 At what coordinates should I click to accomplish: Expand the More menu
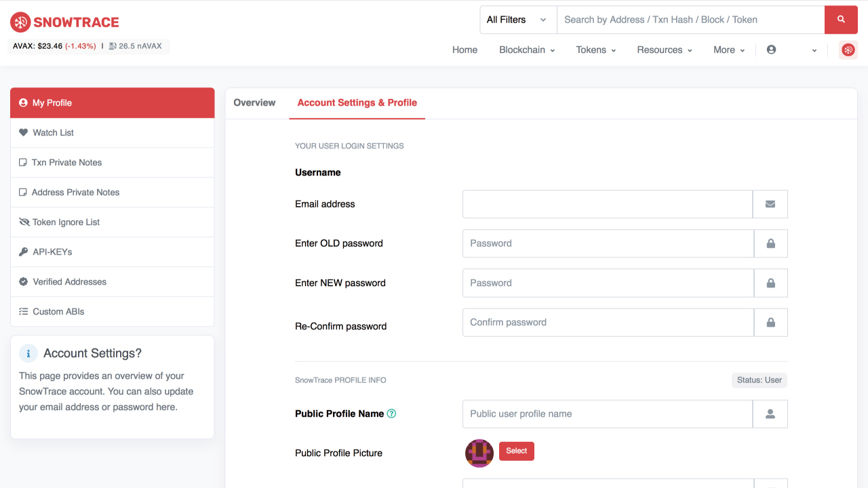[729, 50]
